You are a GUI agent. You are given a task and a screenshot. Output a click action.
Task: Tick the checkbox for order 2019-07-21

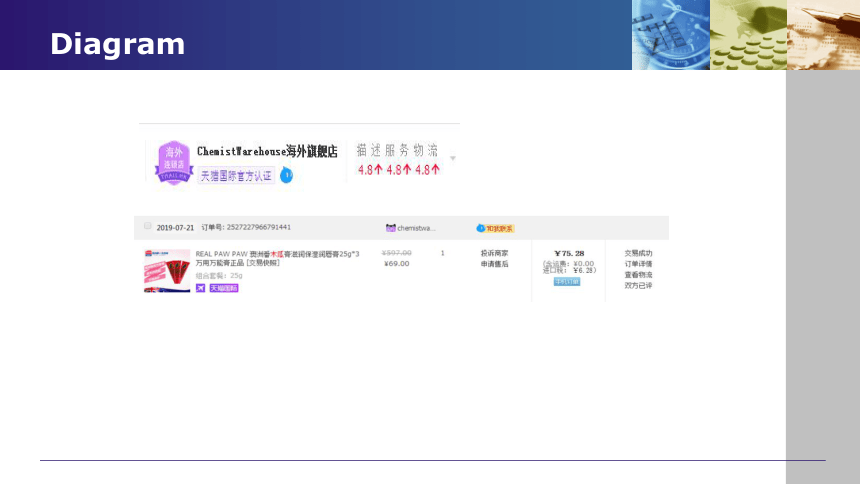pyautogui.click(x=148, y=226)
